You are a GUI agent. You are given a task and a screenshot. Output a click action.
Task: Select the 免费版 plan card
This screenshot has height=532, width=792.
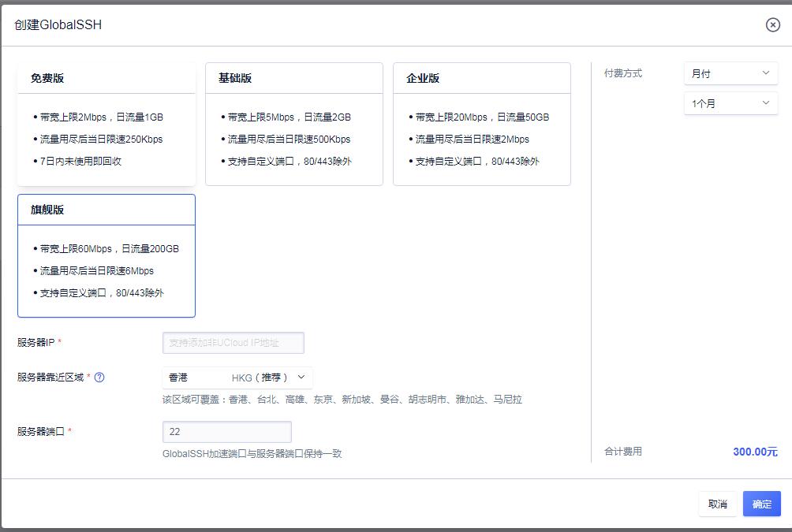point(106,125)
